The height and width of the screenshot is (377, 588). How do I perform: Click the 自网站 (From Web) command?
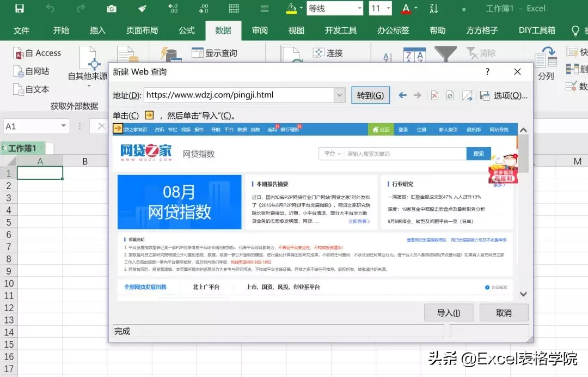tap(32, 71)
